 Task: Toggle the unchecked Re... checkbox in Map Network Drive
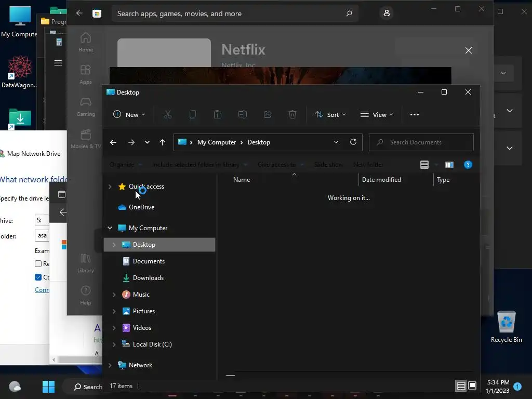click(38, 263)
